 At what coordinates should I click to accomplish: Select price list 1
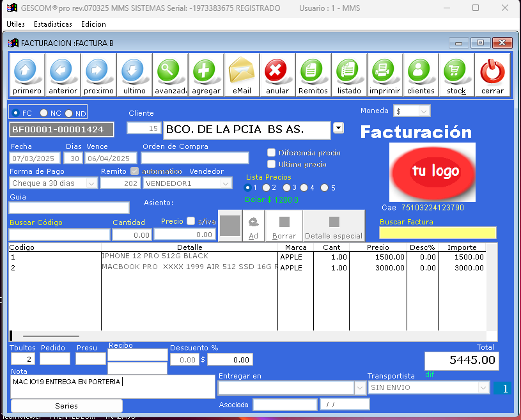(x=247, y=188)
